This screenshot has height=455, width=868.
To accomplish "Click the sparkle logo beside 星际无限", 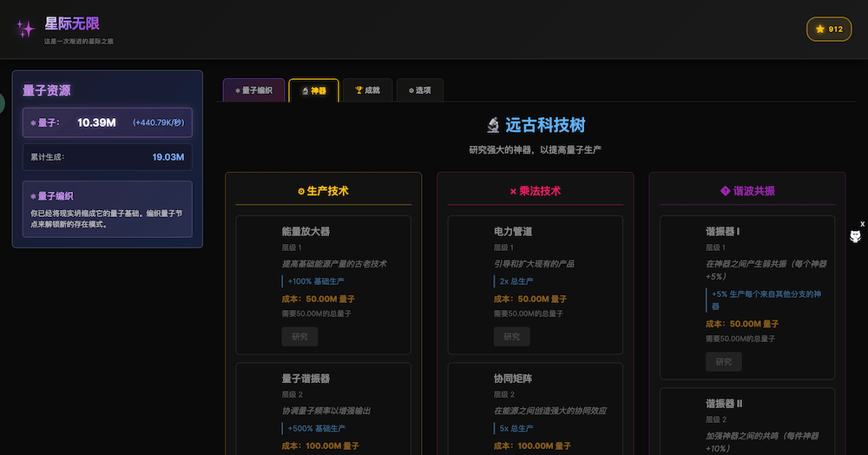I will pyautogui.click(x=25, y=30).
